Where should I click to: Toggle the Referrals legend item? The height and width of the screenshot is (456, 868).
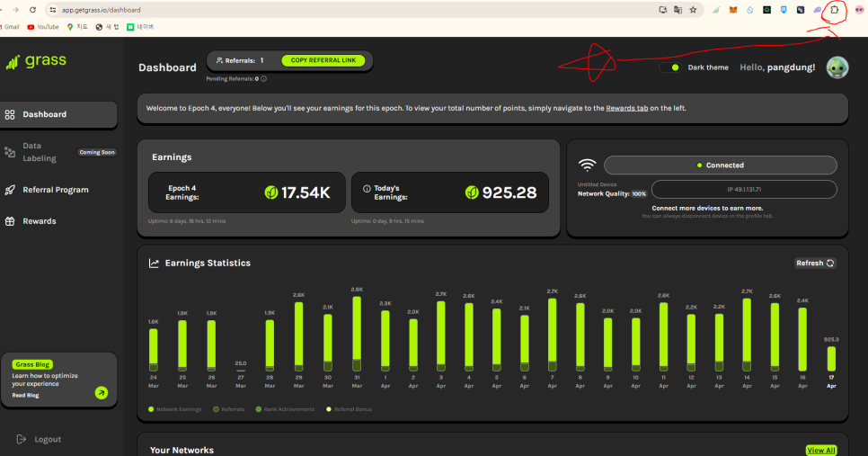click(228, 409)
